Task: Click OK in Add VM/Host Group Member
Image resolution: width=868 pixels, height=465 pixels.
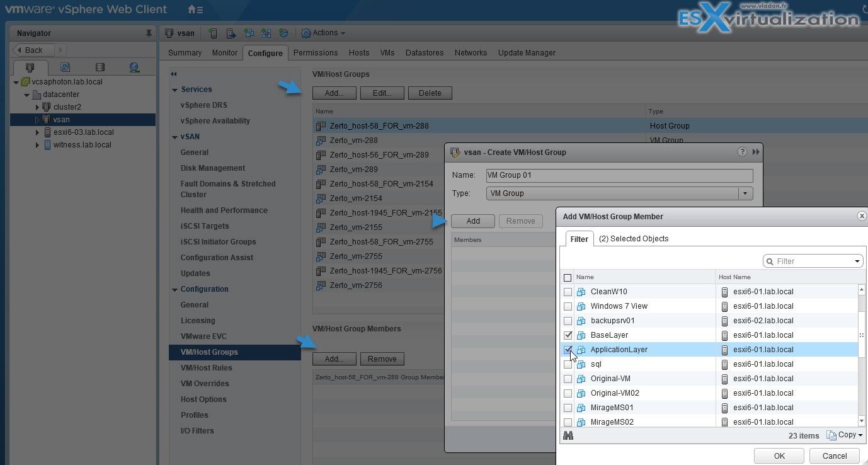Action: pyautogui.click(x=779, y=456)
